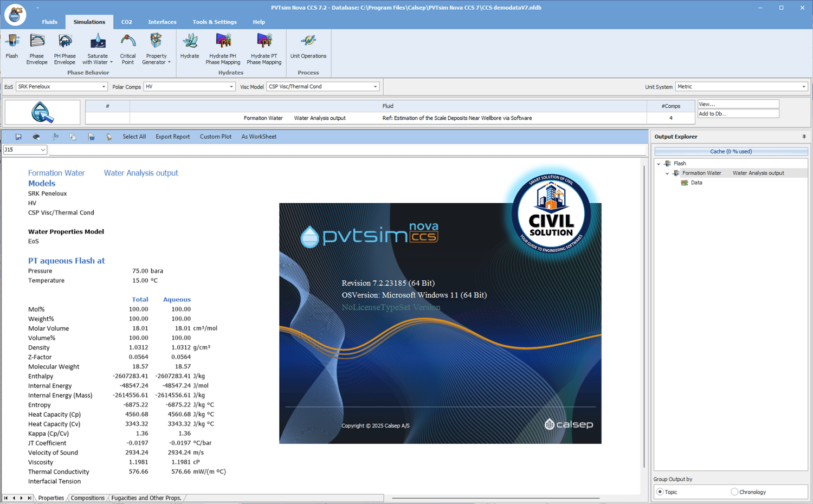Select the Formation Water row in fluid table
The image size is (813, 504).
(390, 118)
